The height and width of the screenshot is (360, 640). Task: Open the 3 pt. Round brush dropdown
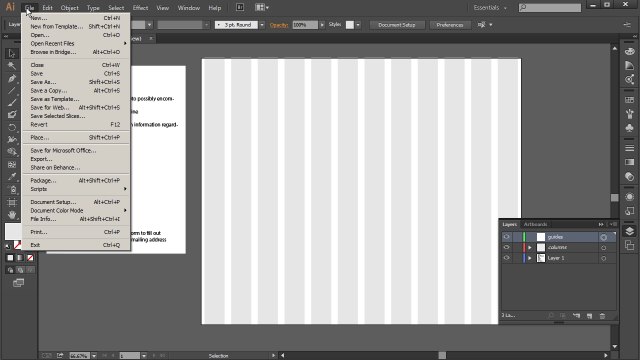(262, 25)
